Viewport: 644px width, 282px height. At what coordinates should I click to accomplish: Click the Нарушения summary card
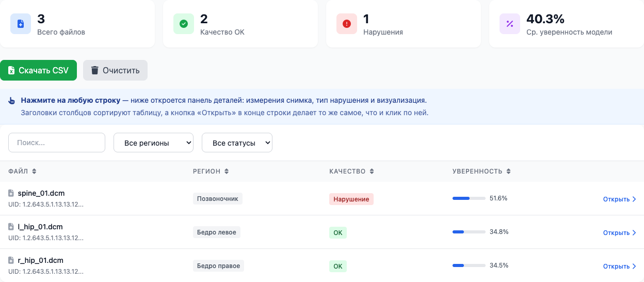point(404,24)
